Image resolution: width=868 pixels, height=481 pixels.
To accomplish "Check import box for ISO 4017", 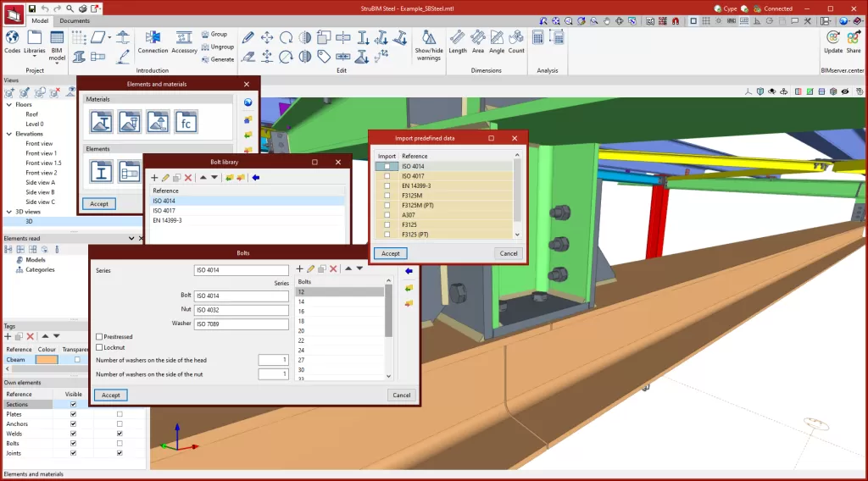I will [x=387, y=176].
